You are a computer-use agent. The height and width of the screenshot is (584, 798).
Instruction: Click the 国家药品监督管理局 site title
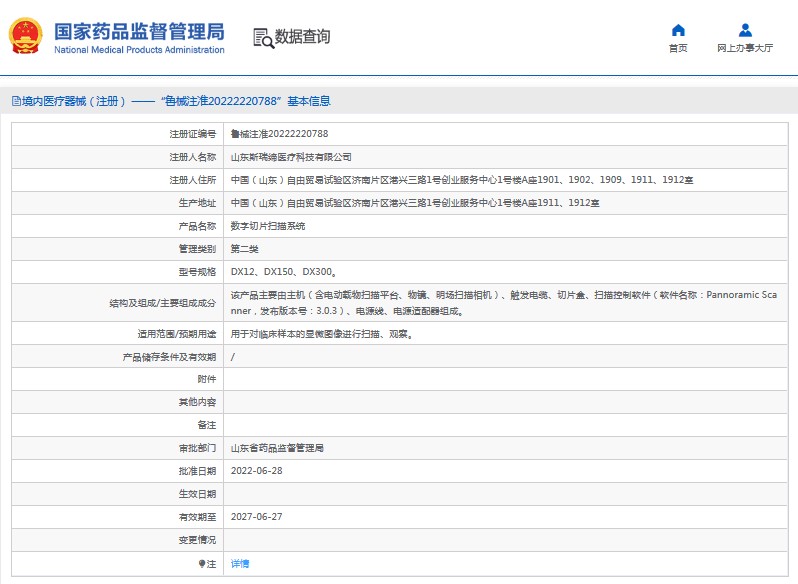(x=139, y=31)
